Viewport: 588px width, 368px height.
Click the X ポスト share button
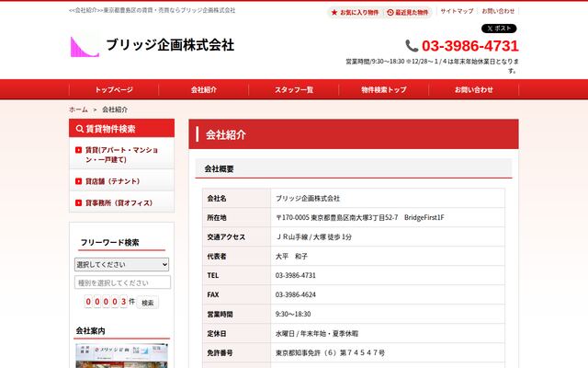point(499,29)
